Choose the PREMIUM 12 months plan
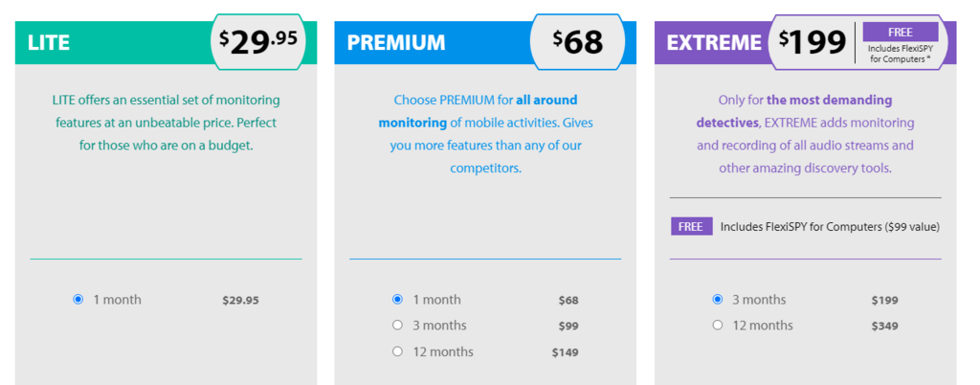The width and height of the screenshot is (980, 385). click(397, 351)
